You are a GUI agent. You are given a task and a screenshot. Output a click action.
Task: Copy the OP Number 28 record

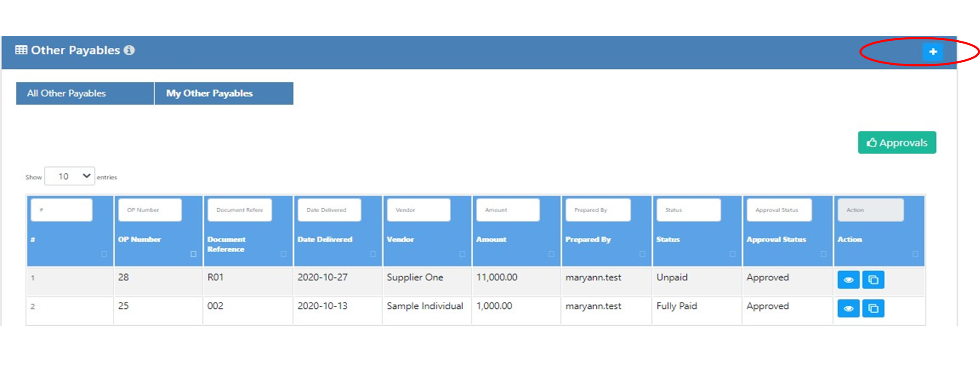pyautogui.click(x=873, y=280)
